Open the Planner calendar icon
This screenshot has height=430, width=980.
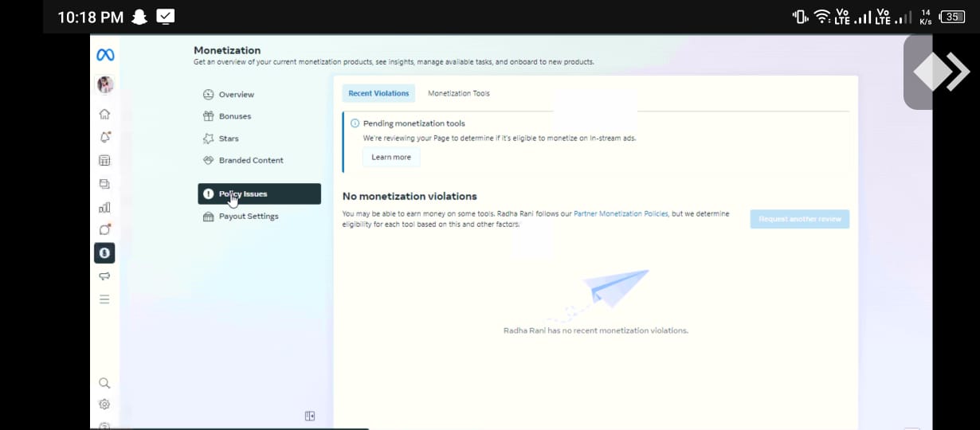(x=104, y=161)
